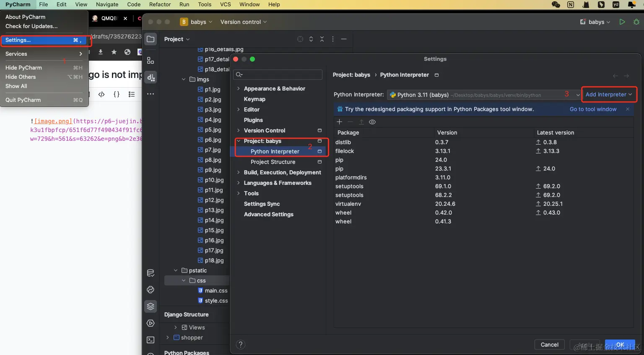Upgrade package with up arrow icon
644x355 pixels.
click(361, 122)
